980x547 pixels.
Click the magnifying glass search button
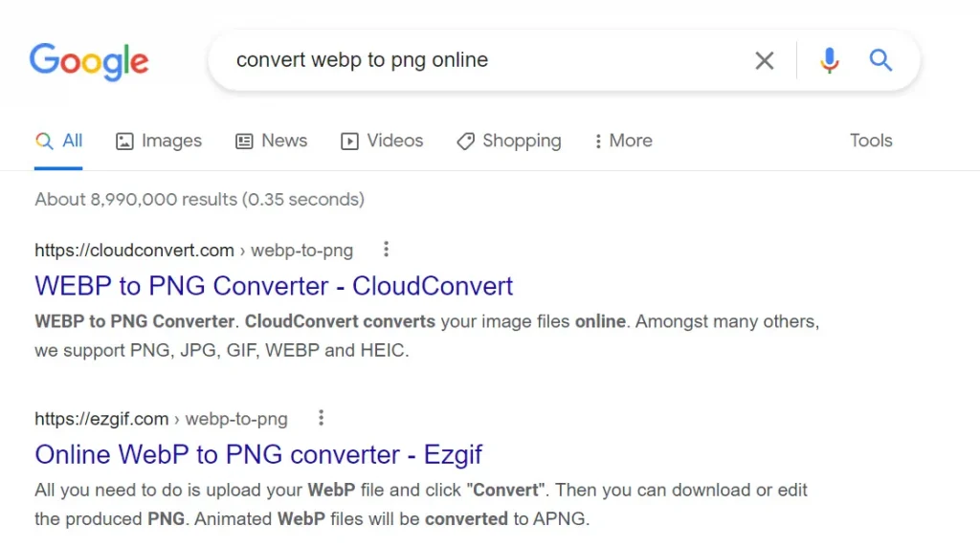coord(880,61)
